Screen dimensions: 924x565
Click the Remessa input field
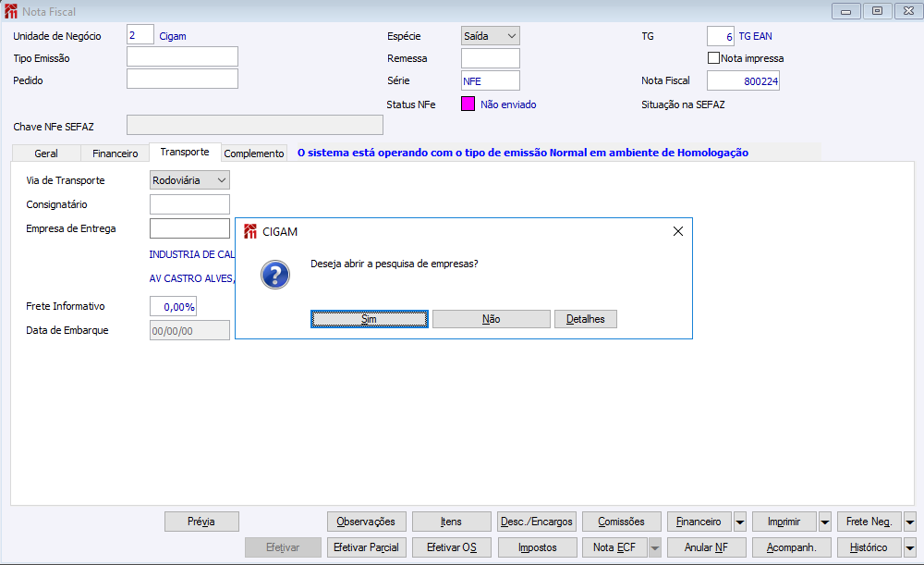coord(491,58)
